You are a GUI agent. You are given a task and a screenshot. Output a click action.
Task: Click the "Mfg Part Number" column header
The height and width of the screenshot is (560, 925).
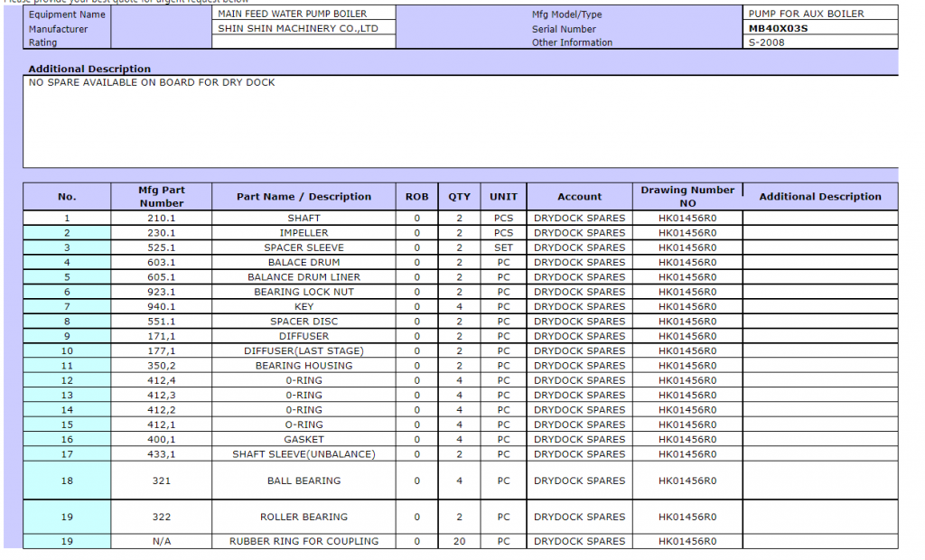pyautogui.click(x=162, y=196)
